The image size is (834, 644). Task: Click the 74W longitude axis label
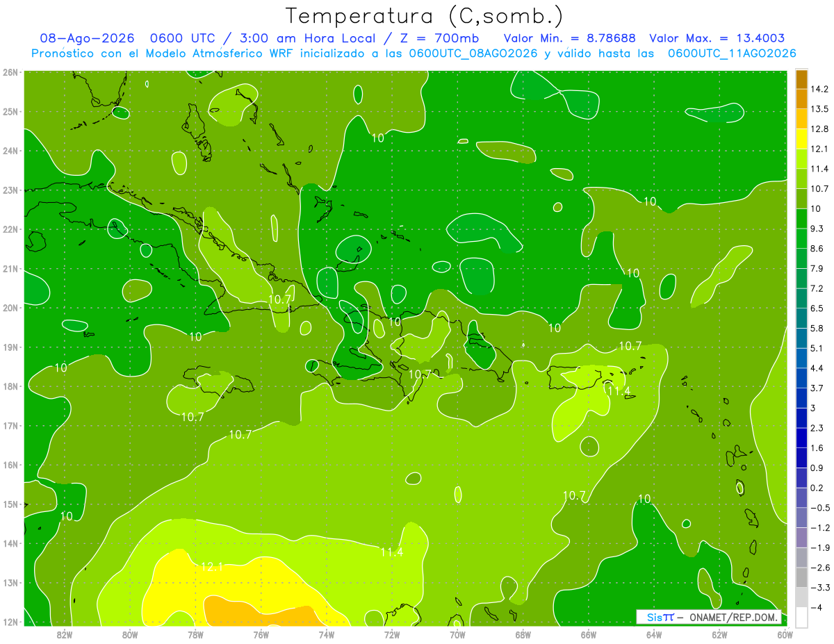point(327,634)
